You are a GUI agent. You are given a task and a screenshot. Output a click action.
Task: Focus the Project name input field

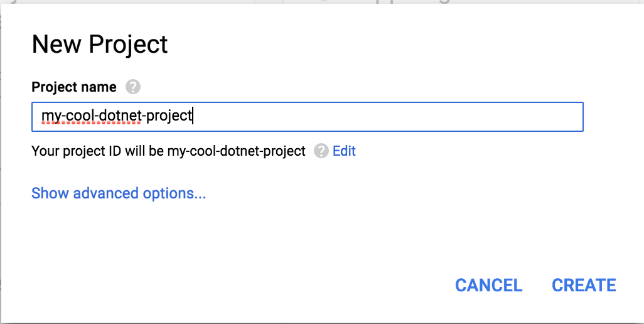tap(377, 117)
